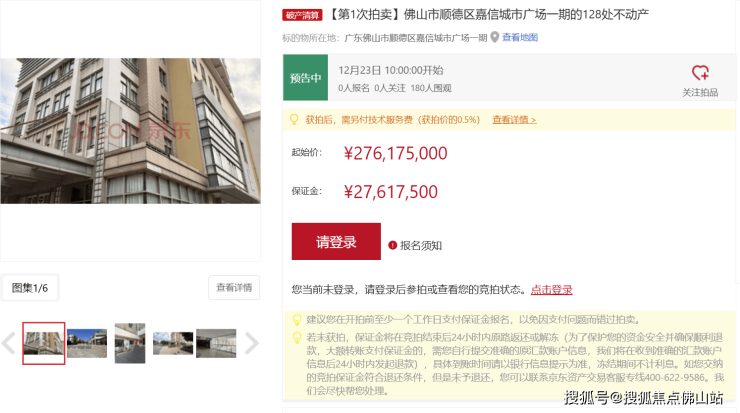Click the lightbulb icon beside 建议您在开拍前
This screenshot has height=413, width=740.
tap(297, 320)
